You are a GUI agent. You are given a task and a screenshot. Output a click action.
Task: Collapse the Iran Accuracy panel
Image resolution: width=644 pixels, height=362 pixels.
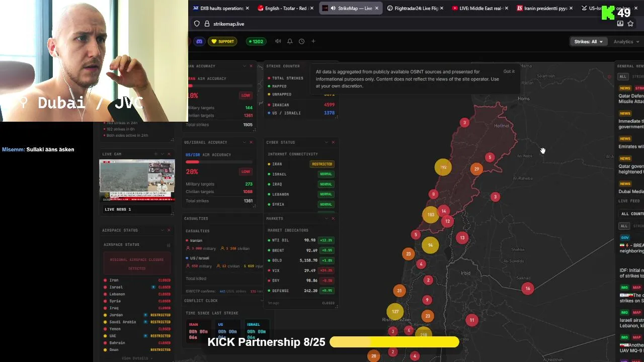point(245,66)
